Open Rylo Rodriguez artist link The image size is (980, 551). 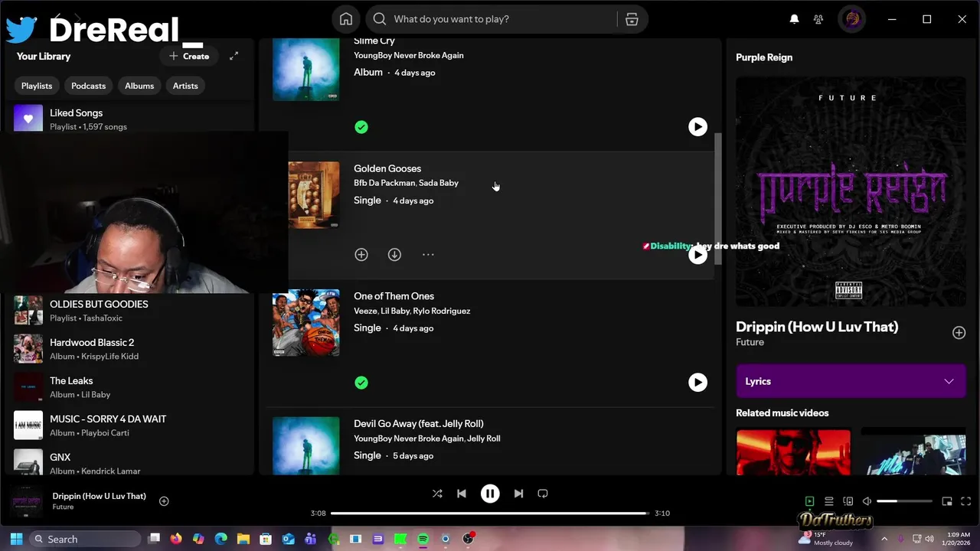click(442, 311)
